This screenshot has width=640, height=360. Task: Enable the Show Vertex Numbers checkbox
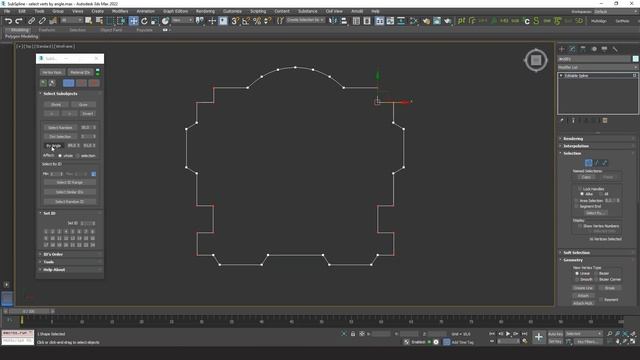[580, 226]
